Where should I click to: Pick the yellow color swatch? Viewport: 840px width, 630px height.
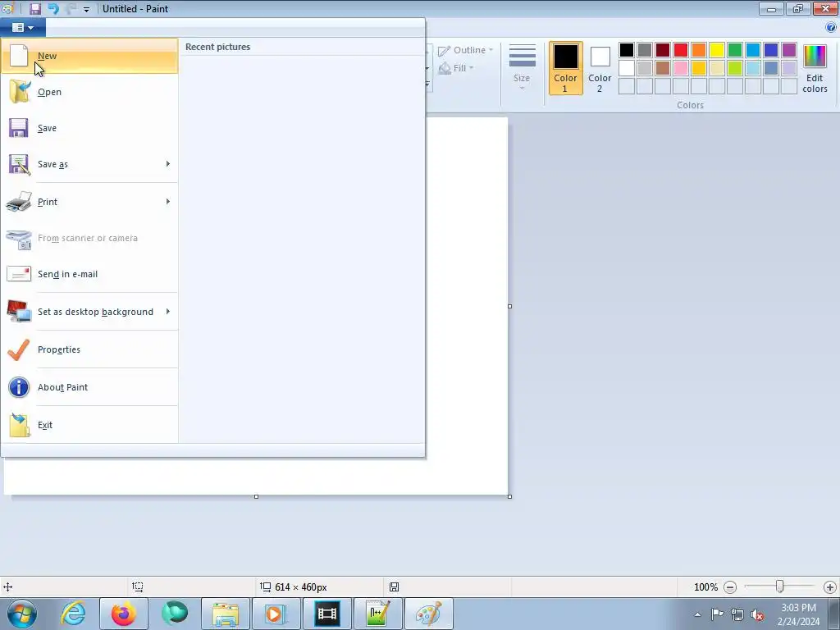tap(717, 50)
